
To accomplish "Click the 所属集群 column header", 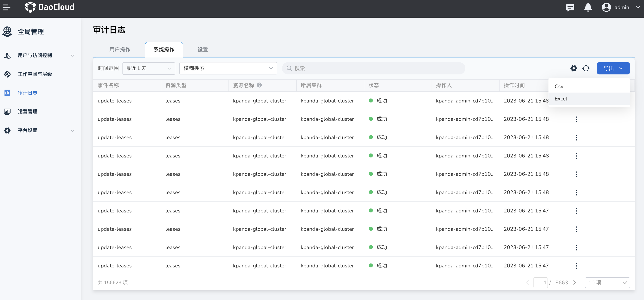I will click(311, 85).
